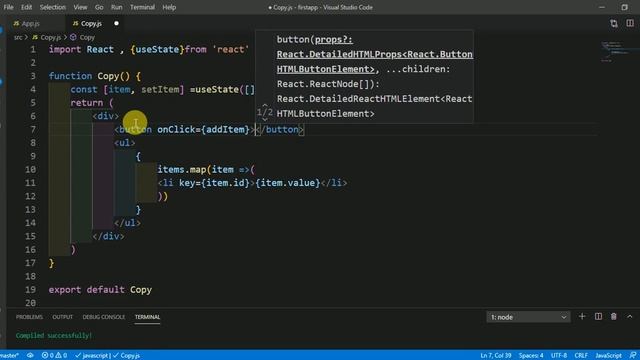The height and width of the screenshot is (360, 640).
Task: Open the Edit menu
Action: (x=26, y=7)
